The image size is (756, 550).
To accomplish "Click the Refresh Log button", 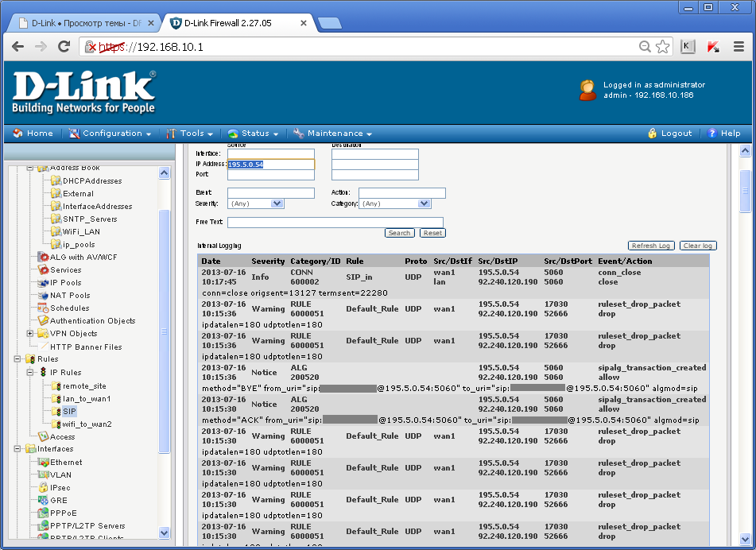I will tap(651, 246).
